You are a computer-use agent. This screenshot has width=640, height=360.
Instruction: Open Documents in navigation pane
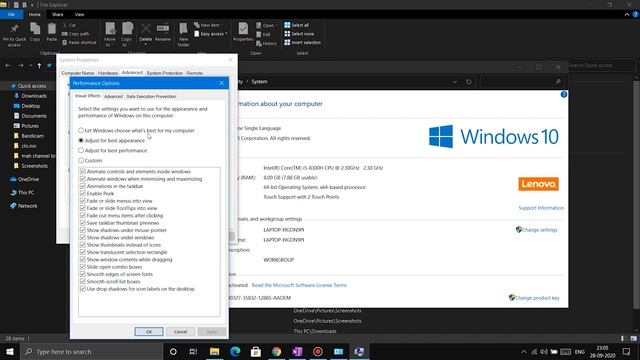tap(30, 116)
